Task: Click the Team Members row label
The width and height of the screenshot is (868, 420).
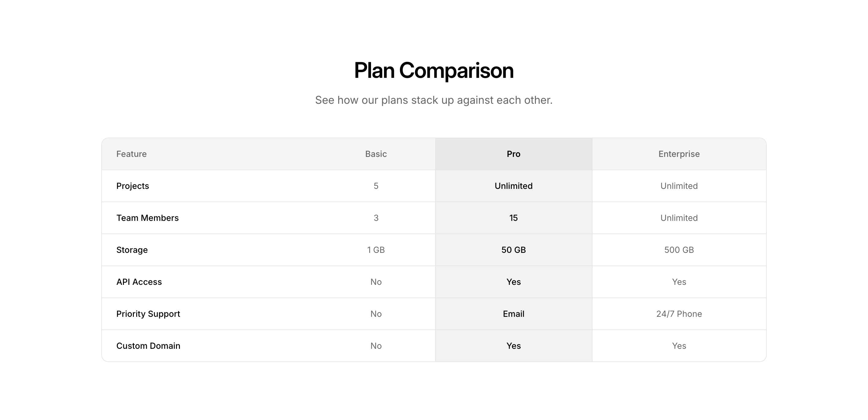Action: point(147,218)
